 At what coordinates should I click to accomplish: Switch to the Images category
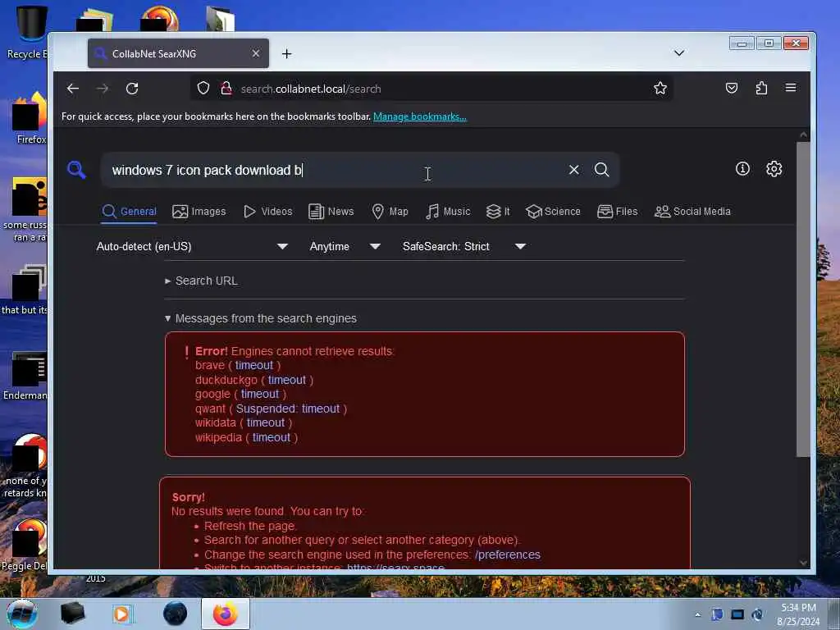199,212
